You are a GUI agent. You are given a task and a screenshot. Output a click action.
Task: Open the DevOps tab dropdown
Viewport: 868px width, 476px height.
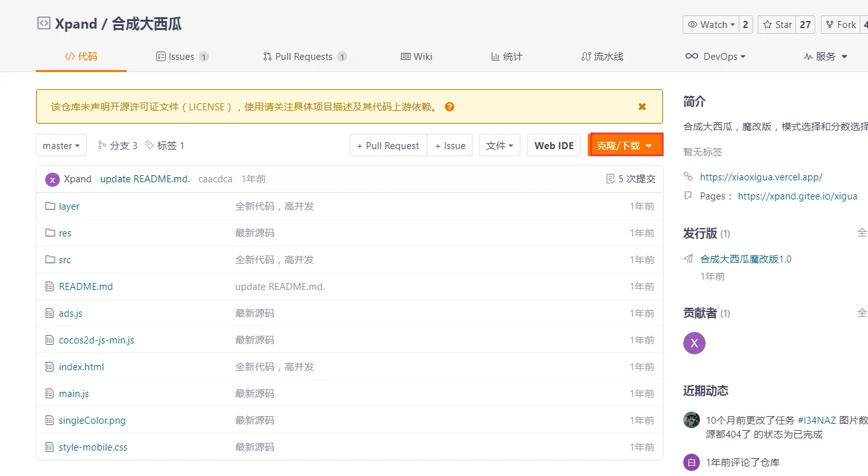point(715,57)
